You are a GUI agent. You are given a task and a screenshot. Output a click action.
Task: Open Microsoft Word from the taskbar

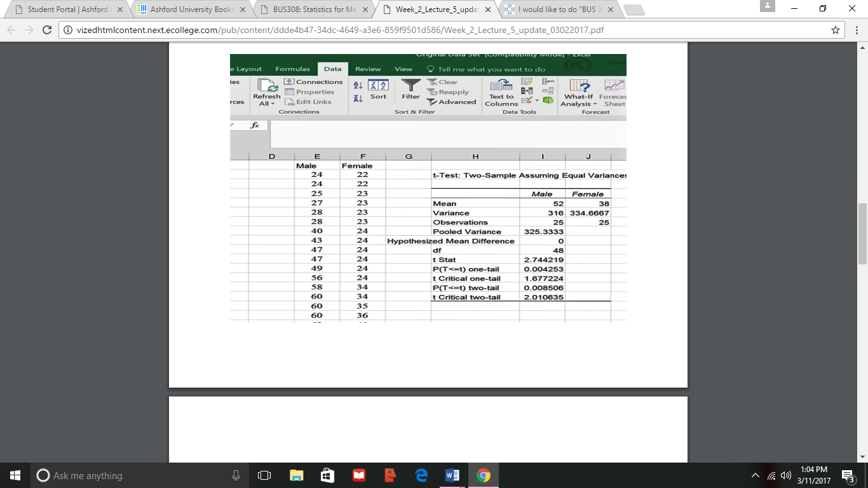pos(452,475)
